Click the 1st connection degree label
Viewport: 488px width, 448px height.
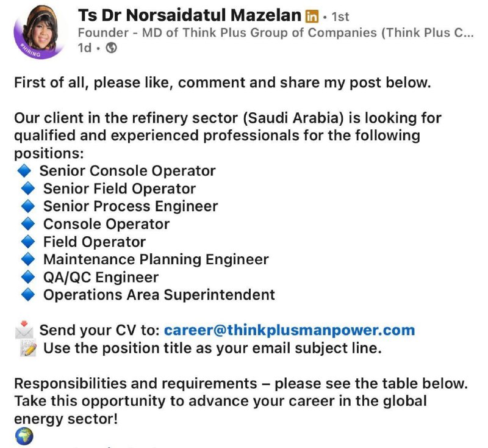click(340, 17)
